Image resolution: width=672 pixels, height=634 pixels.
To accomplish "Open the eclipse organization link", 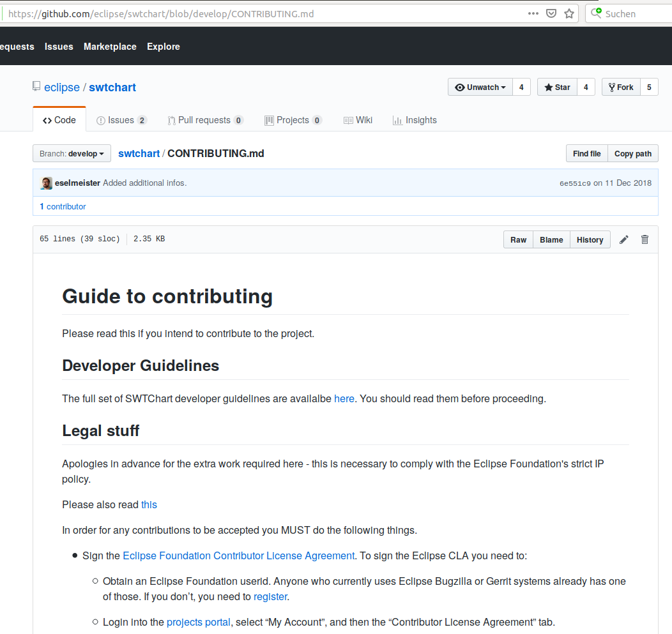I will pos(62,87).
